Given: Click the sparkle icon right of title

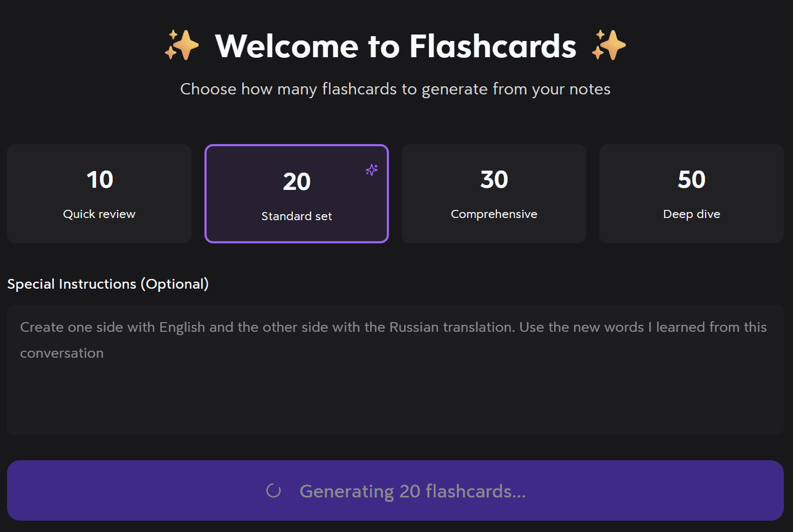Looking at the screenshot, I should pos(609,45).
